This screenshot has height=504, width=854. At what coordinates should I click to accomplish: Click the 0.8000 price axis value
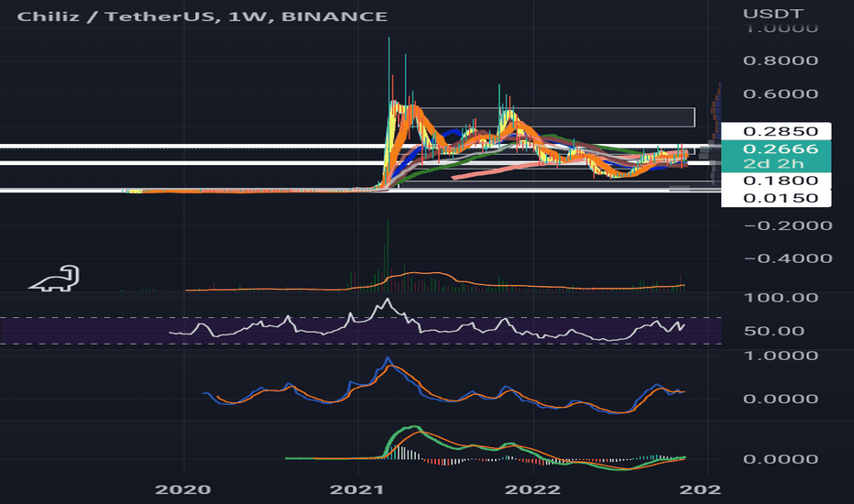coord(781,60)
